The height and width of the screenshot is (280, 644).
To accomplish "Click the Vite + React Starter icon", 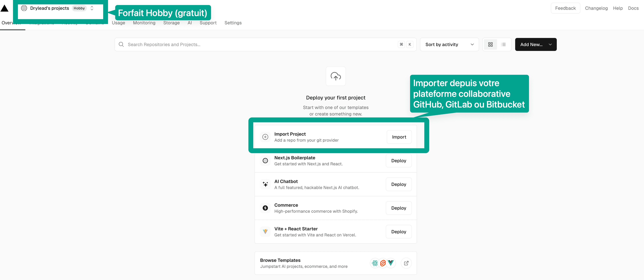I will pos(265,232).
